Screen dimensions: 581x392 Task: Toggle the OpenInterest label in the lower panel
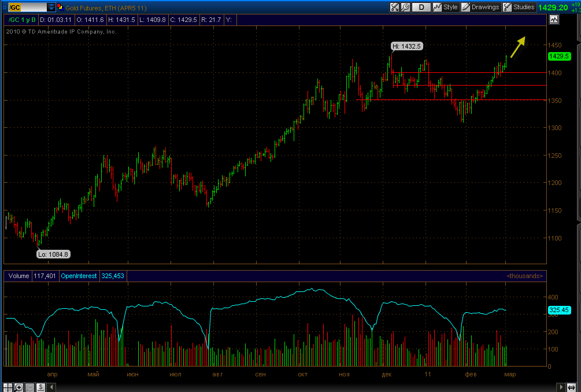coord(79,276)
